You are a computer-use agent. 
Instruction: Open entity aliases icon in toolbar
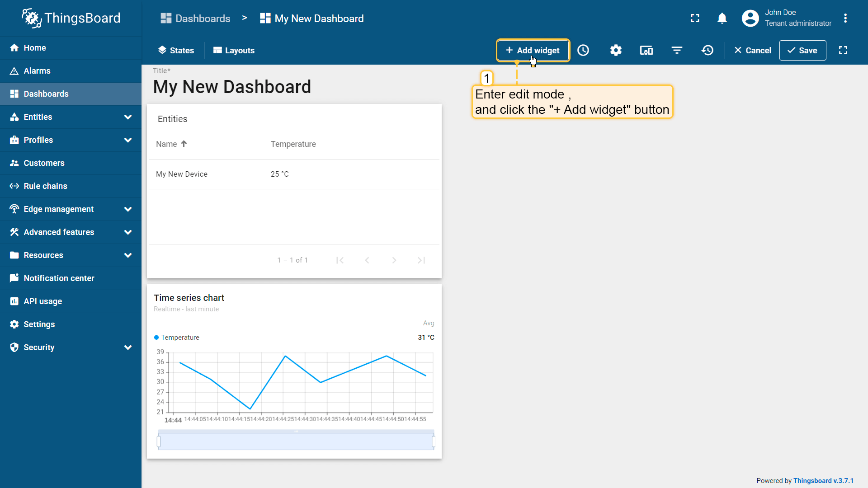pyautogui.click(x=646, y=50)
